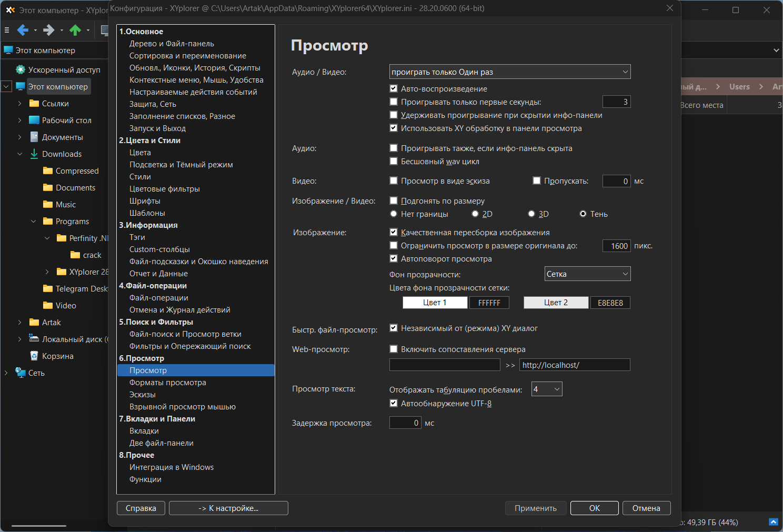Click the Справка button
This screenshot has height=532, width=783.
tap(141, 508)
